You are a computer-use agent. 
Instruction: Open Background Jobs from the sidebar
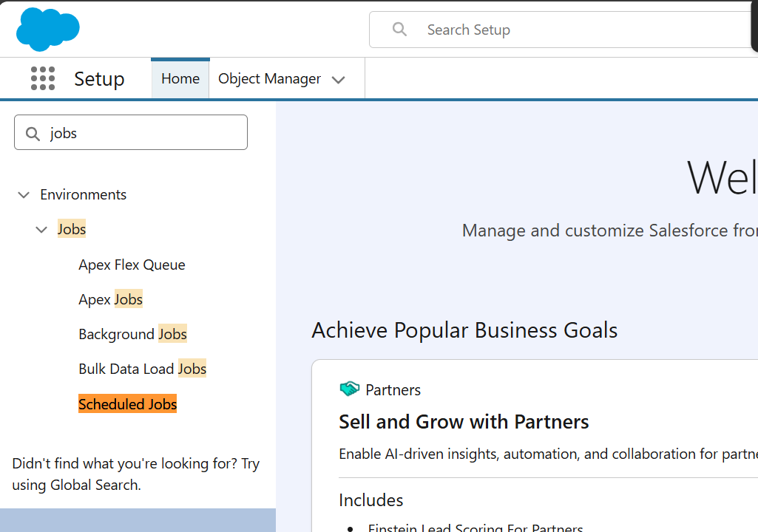132,334
